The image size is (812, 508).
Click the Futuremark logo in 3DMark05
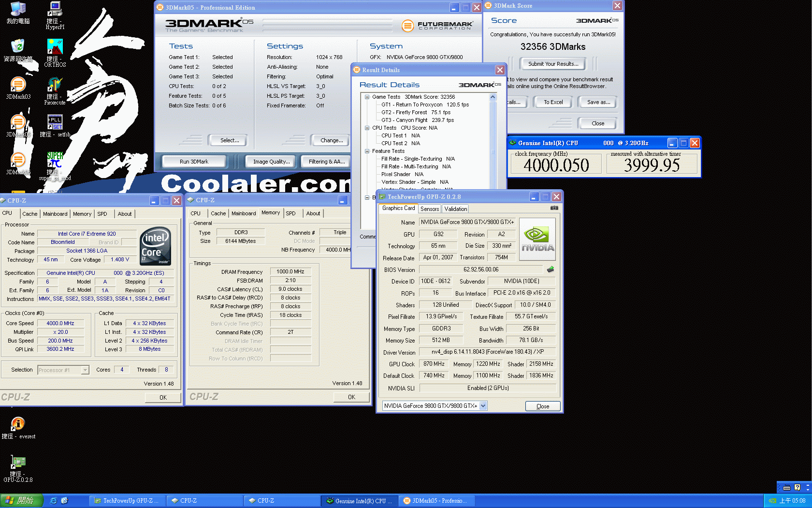click(x=437, y=25)
